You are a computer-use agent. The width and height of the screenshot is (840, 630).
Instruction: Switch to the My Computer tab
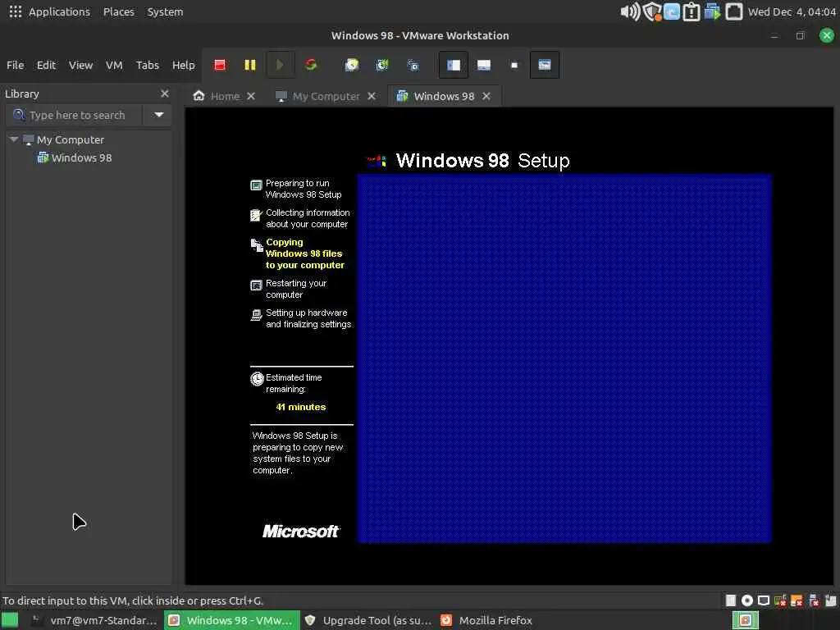pyautogui.click(x=317, y=96)
